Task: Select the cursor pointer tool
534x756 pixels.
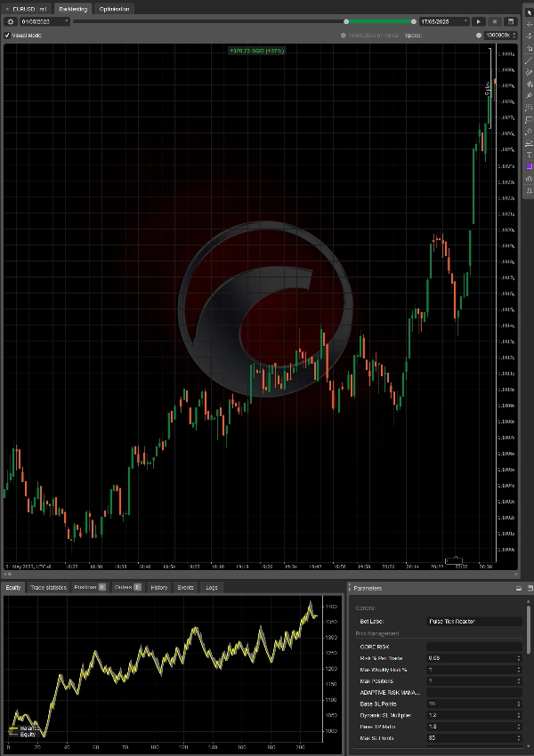Action: [530, 12]
